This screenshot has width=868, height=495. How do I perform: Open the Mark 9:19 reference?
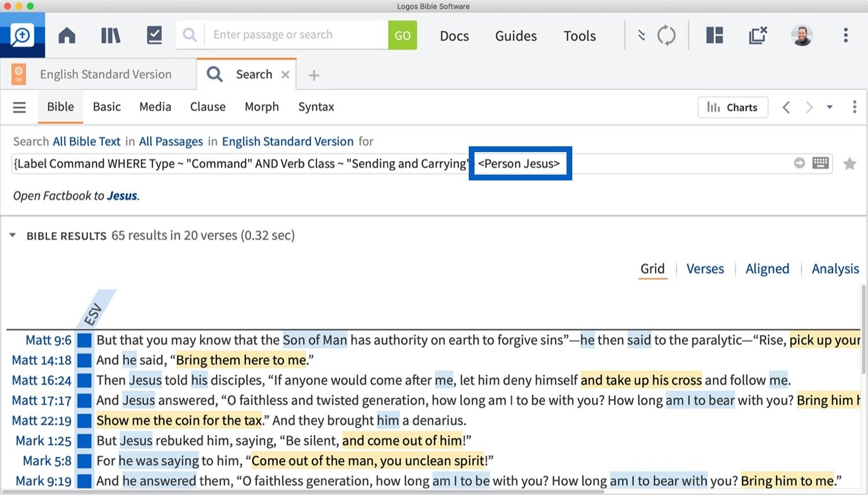point(43,481)
